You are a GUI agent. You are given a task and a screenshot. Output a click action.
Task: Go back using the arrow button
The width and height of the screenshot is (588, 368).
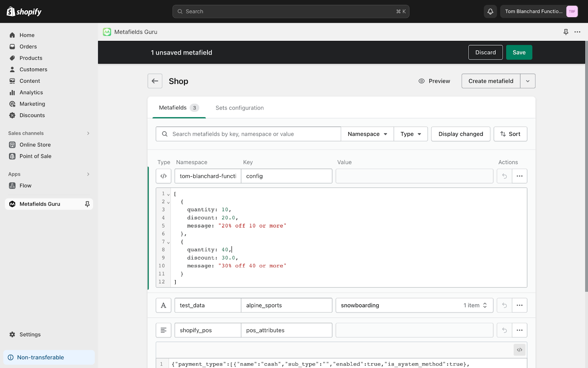pyautogui.click(x=155, y=81)
